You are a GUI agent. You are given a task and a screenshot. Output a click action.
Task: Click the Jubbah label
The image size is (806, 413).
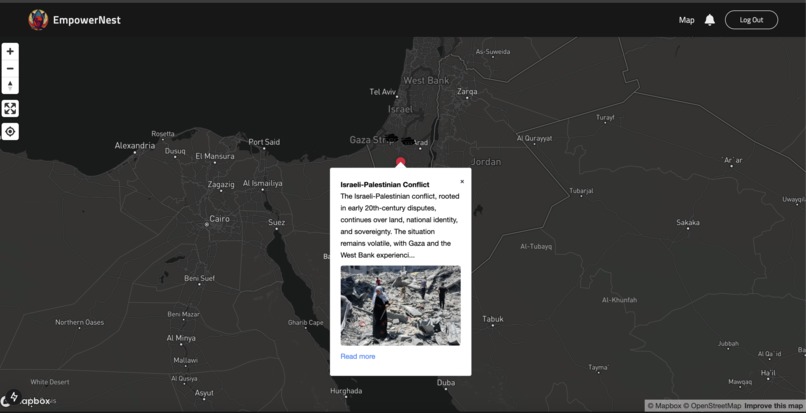(728, 344)
